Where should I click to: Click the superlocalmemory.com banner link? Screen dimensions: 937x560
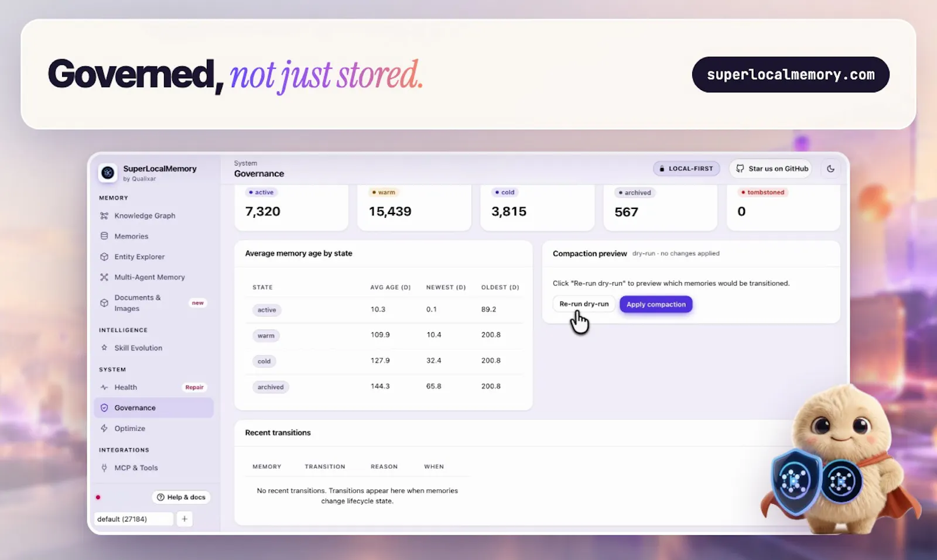(791, 74)
